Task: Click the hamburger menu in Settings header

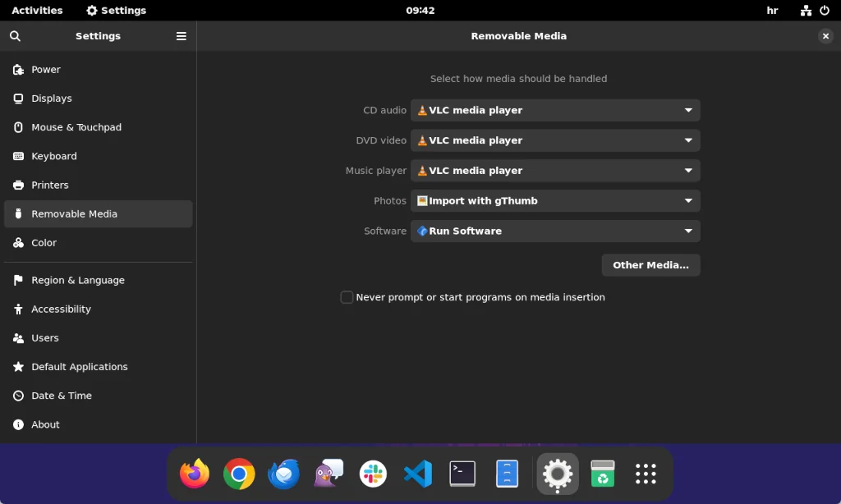Action: 181,36
